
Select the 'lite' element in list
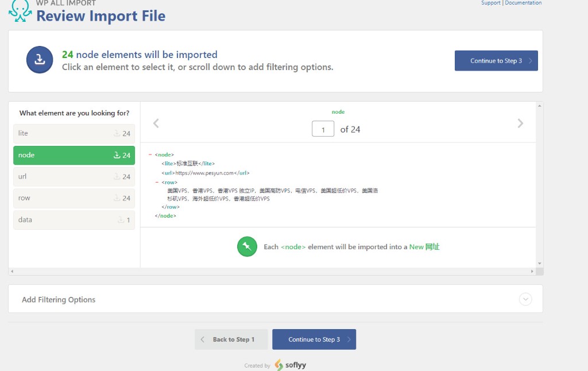73,133
